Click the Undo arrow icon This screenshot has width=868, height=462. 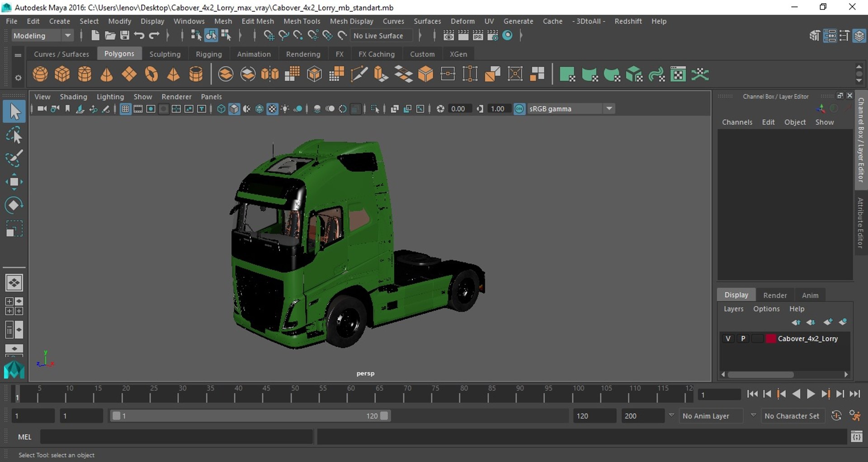(x=139, y=35)
